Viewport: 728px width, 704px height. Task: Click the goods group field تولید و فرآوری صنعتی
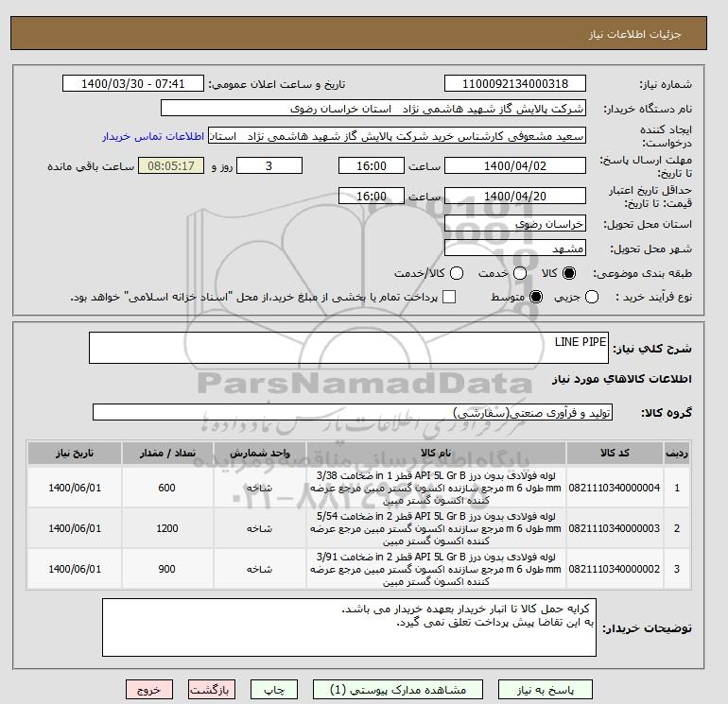(353, 412)
